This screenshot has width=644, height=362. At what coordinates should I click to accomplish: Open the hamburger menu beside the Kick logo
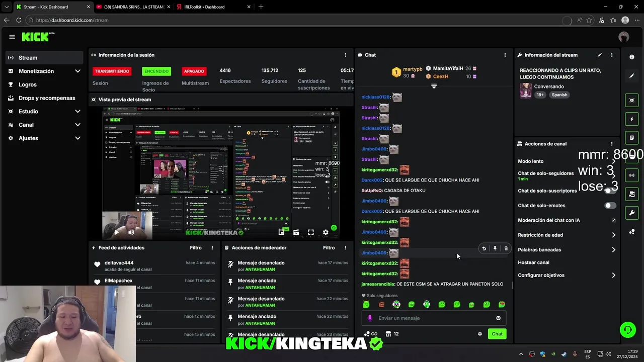pos(12,37)
